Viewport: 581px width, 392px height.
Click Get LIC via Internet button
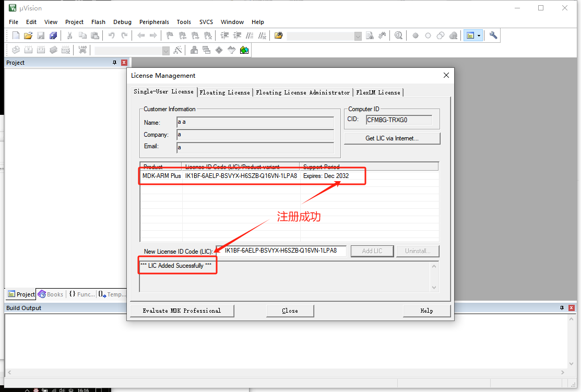point(392,138)
